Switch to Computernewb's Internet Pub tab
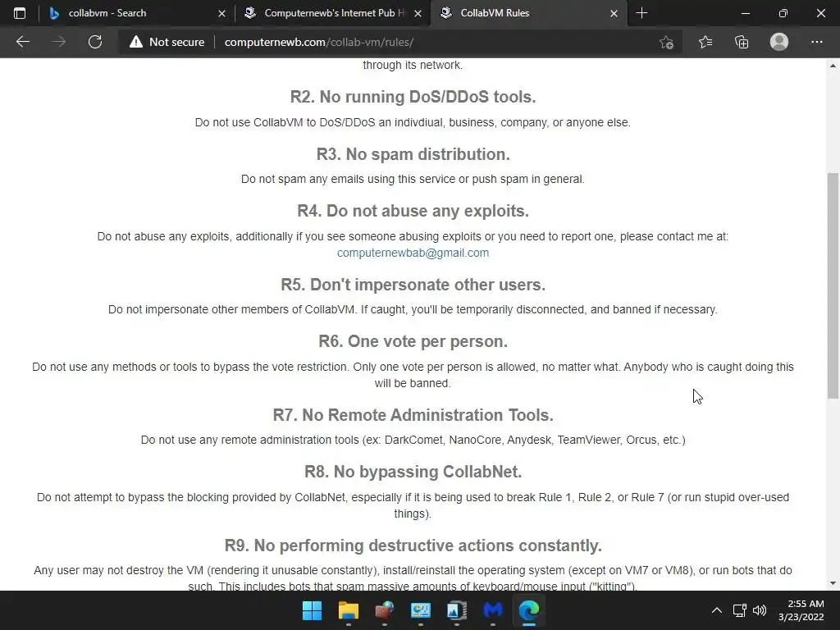 click(334, 13)
